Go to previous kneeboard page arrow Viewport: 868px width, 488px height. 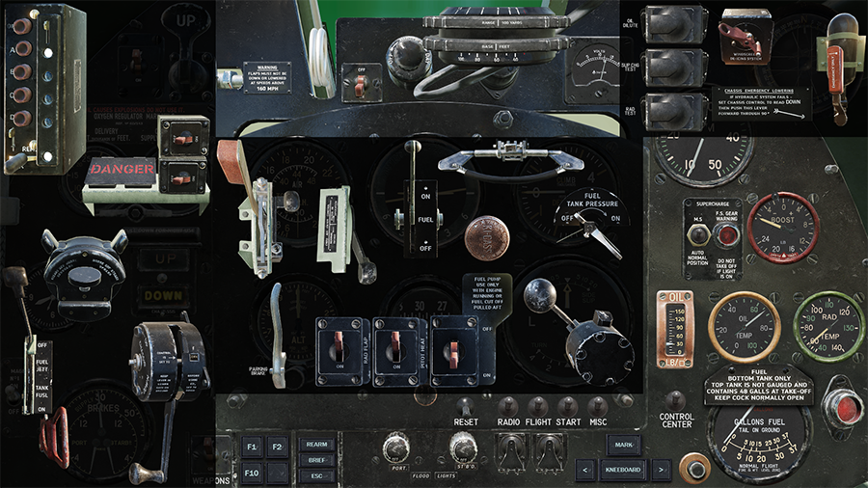pyautogui.click(x=584, y=471)
